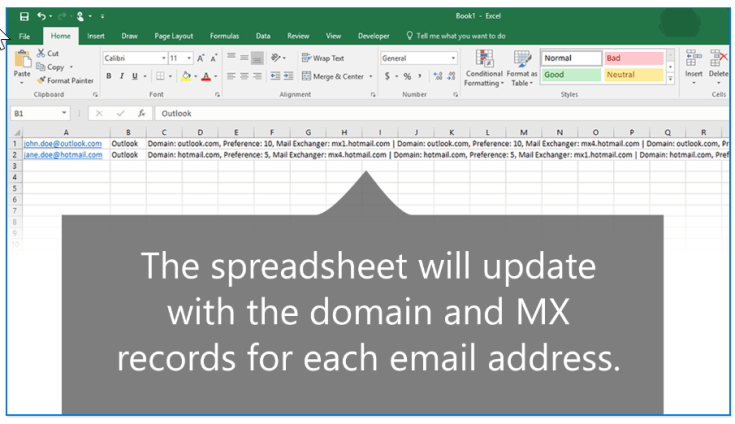The height and width of the screenshot is (424, 735).
Task: Click the Borders icon
Action: pos(160,76)
